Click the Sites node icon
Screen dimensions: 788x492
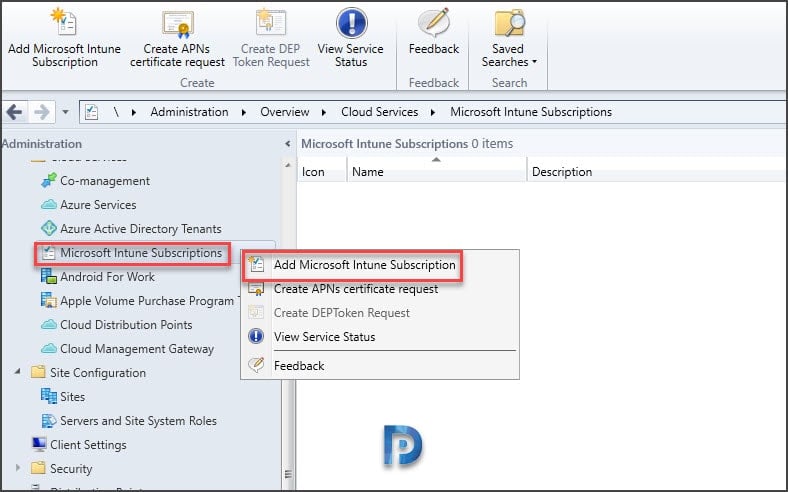(49, 396)
